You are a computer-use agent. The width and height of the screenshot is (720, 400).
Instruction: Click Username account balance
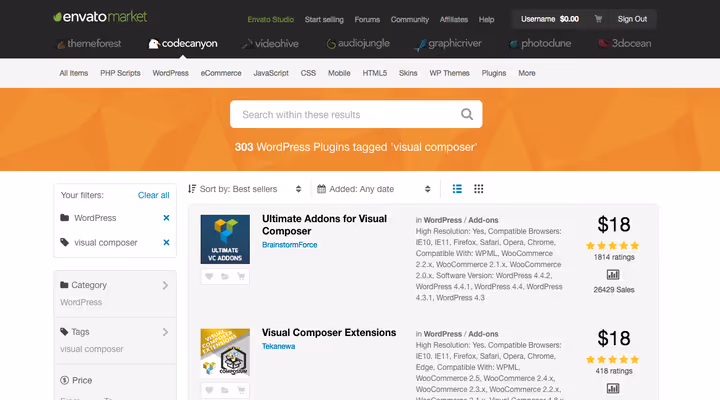point(550,19)
